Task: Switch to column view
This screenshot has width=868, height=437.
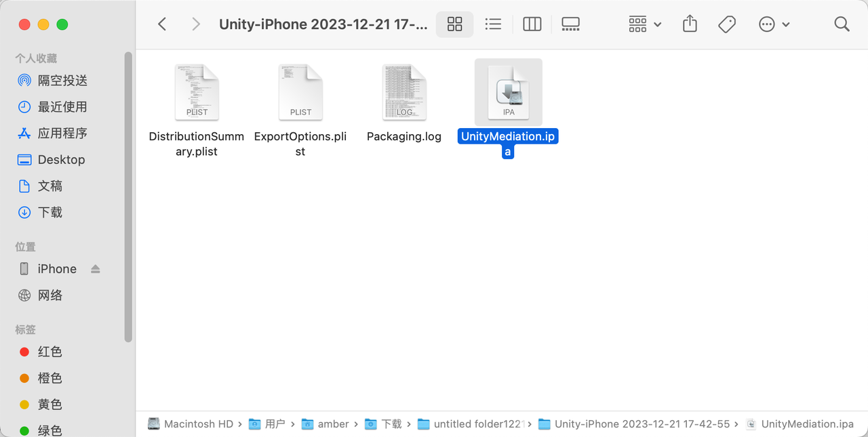Action: pyautogui.click(x=532, y=24)
